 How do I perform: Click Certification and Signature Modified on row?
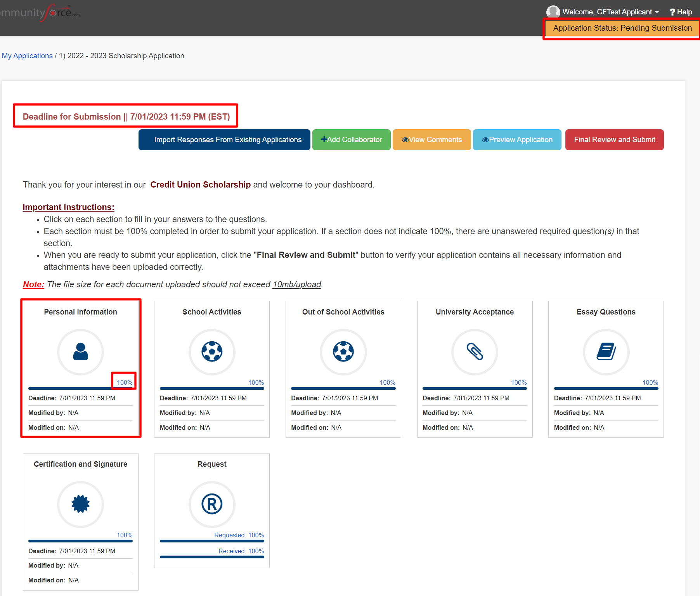click(80, 580)
